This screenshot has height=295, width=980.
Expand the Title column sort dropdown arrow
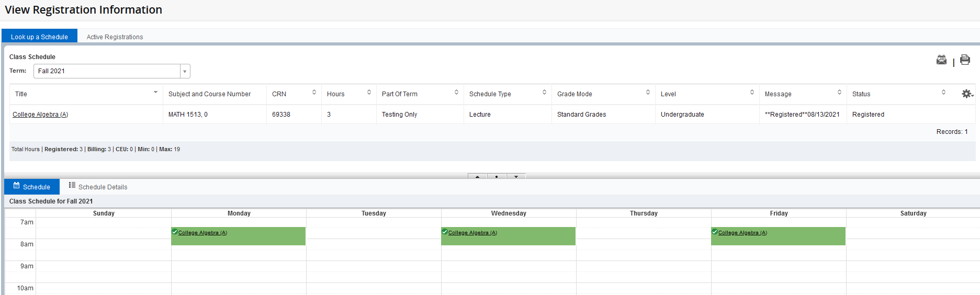click(155, 93)
